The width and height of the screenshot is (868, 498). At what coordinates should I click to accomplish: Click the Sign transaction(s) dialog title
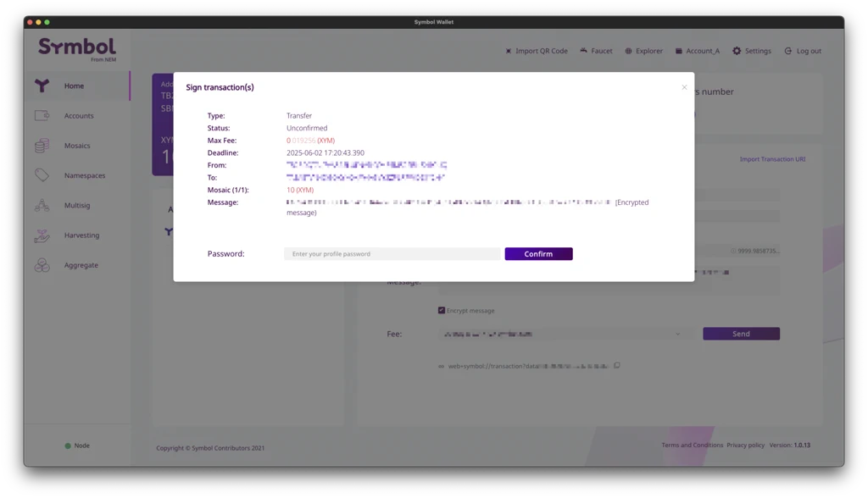pos(220,87)
